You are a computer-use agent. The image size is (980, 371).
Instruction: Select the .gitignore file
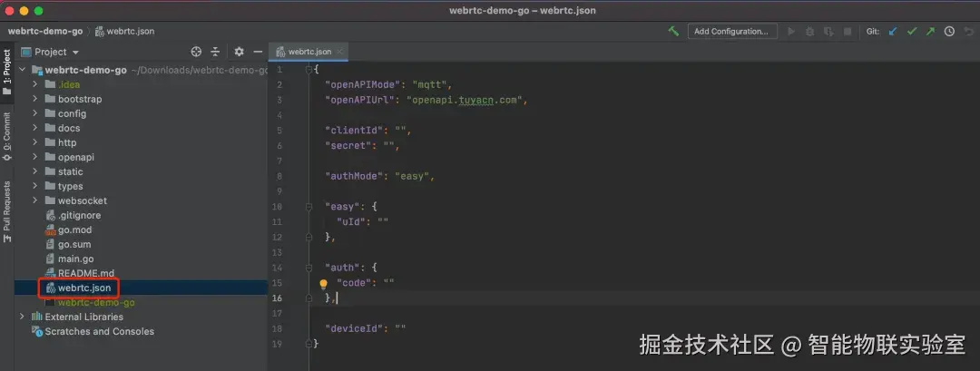[73, 215]
